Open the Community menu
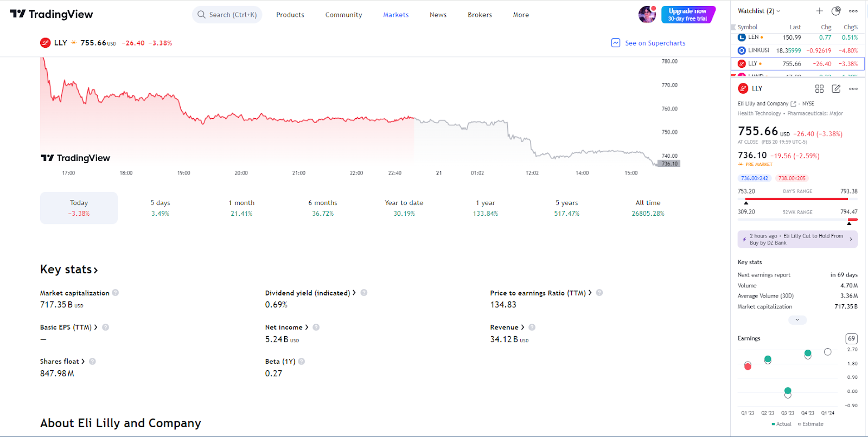Viewport: 868px width, 437px height. 343,15
